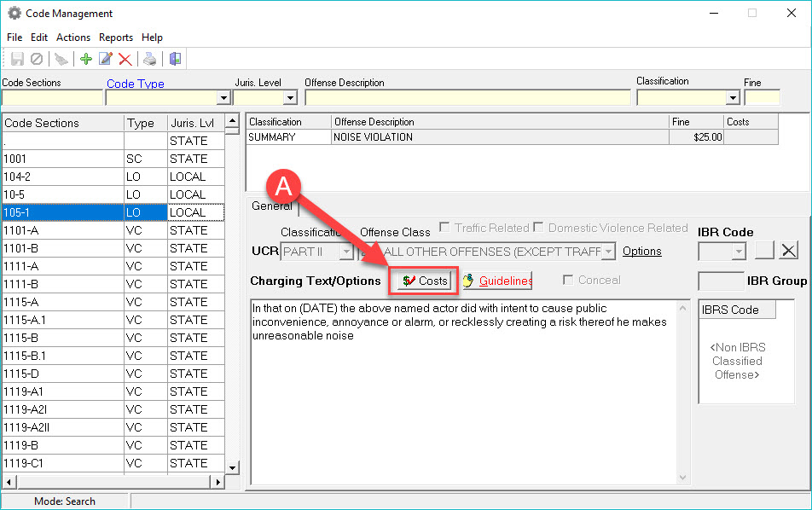Click the X button beside IBR Code
This screenshot has width=812, height=510.
pos(789,251)
